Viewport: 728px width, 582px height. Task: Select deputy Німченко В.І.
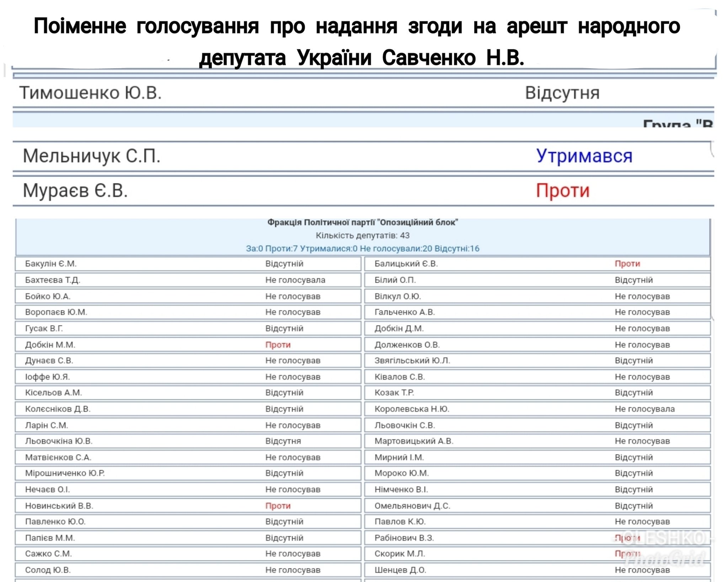[401, 489]
